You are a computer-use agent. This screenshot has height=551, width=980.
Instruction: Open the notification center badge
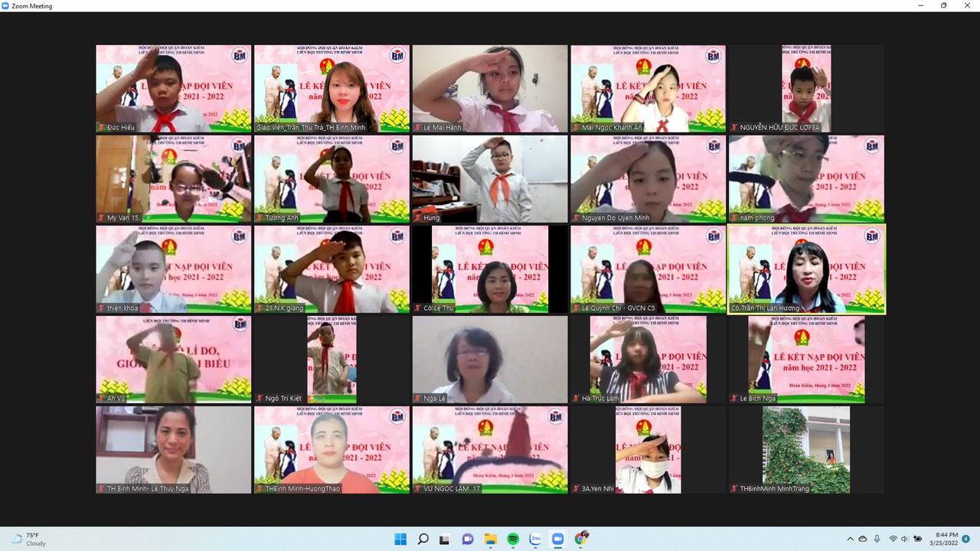point(966,539)
